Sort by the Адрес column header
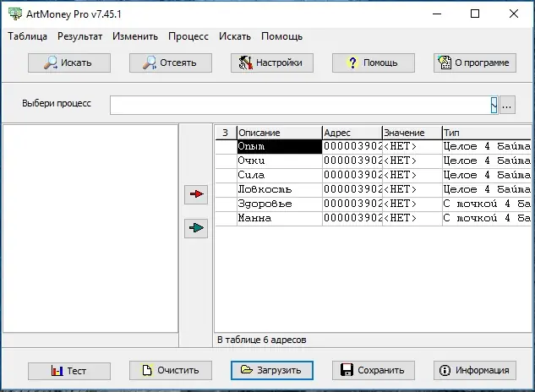Screen dimensions: 535x392 click(352, 133)
